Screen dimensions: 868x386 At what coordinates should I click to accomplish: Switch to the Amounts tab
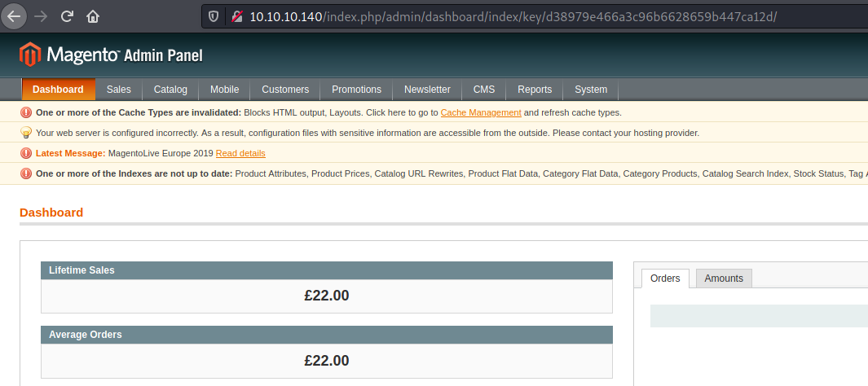point(723,279)
